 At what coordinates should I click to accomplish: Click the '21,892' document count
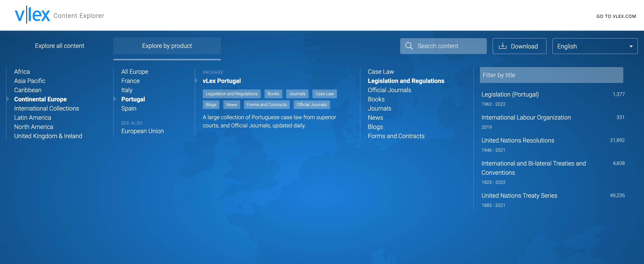[617, 140]
